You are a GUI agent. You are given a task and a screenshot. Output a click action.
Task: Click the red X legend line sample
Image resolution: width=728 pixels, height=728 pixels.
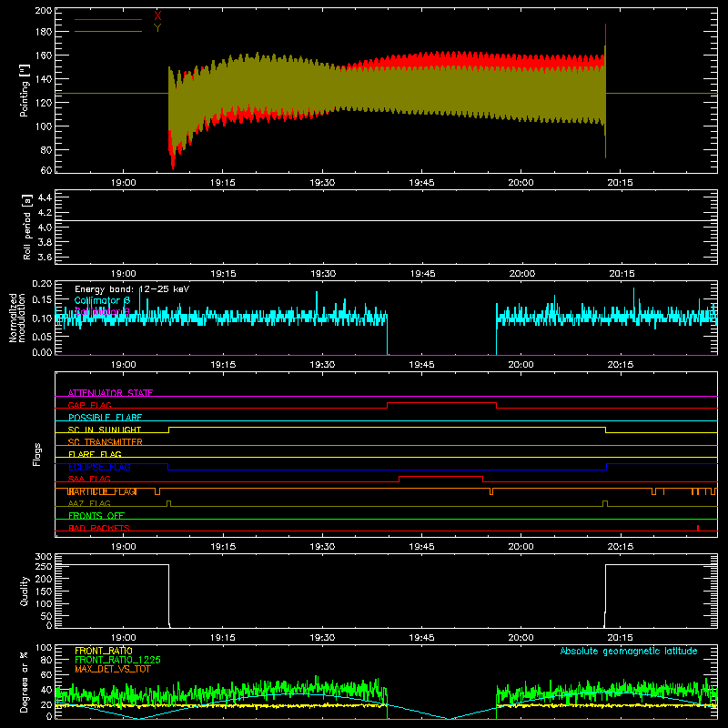click(108, 19)
